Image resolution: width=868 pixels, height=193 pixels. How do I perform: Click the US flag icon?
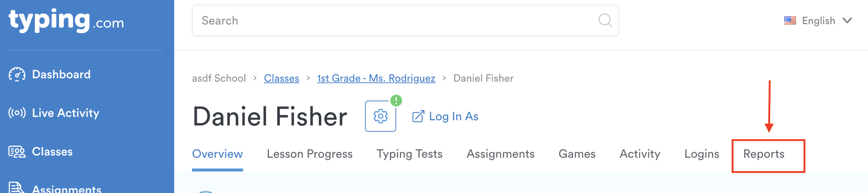point(790,20)
